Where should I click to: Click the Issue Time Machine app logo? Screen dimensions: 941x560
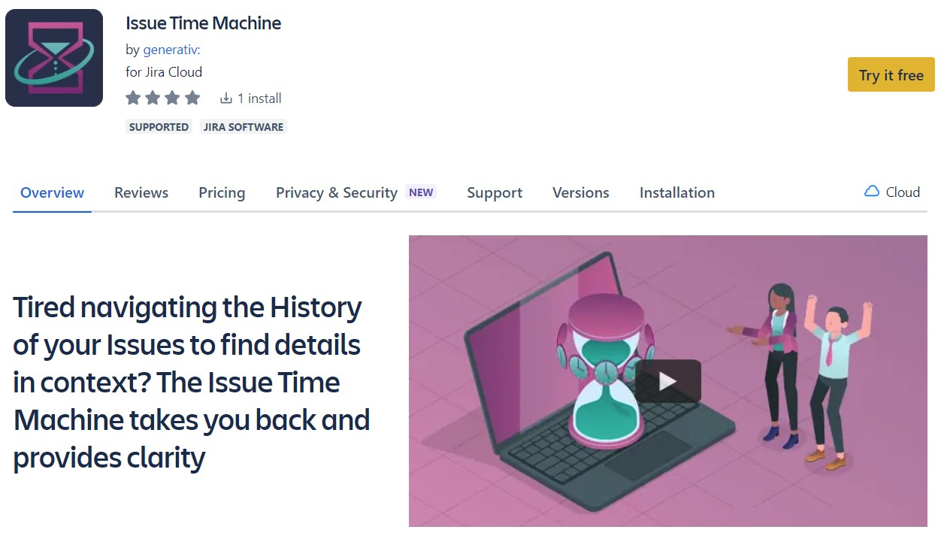point(54,58)
